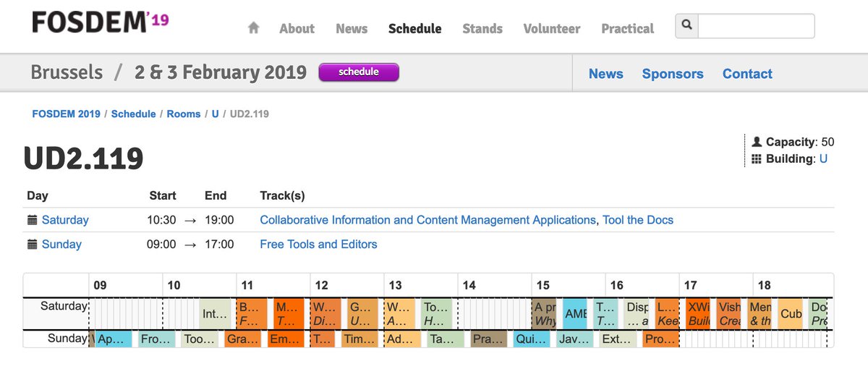Open Free Tools and Editors track
868x369 pixels.
click(318, 245)
